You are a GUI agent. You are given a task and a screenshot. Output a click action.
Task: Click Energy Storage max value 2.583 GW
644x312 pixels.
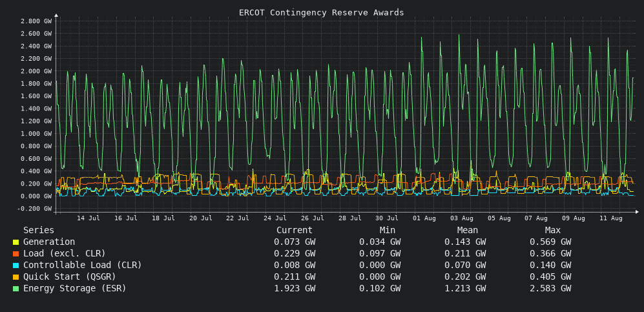(550, 289)
